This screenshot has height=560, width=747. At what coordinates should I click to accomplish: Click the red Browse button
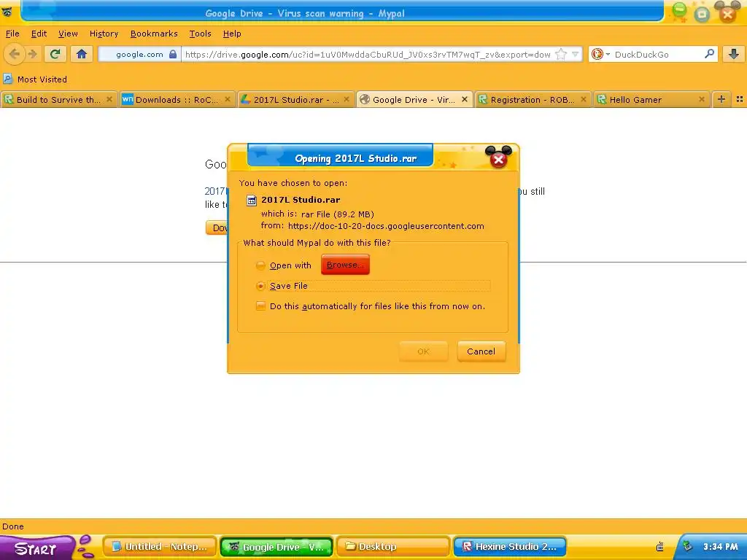click(345, 265)
